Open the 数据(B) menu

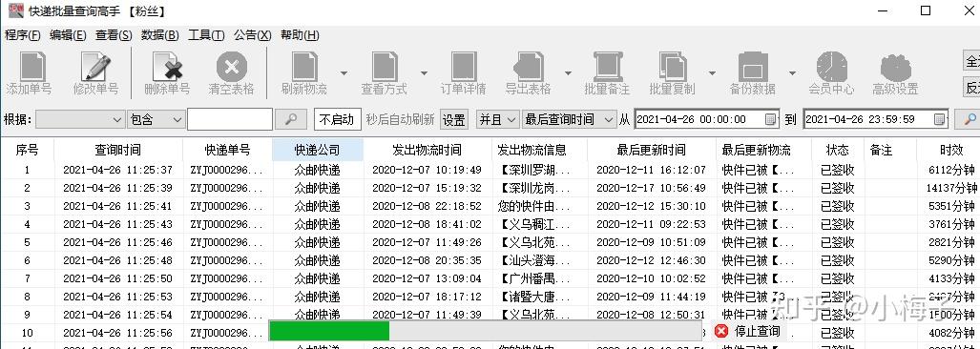pos(160,35)
